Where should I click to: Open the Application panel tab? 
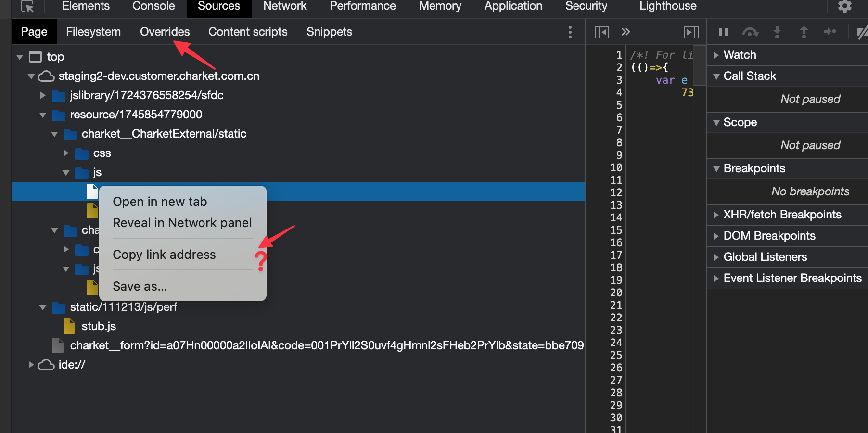[513, 6]
